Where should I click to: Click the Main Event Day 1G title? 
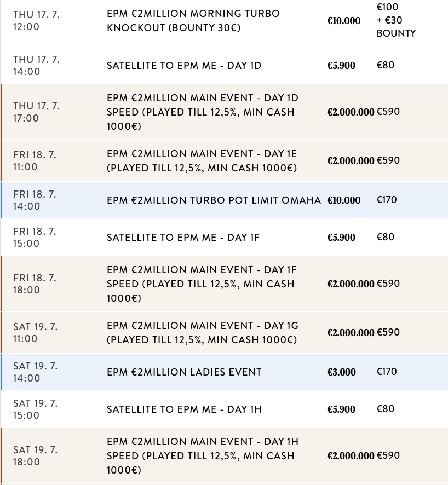203,333
